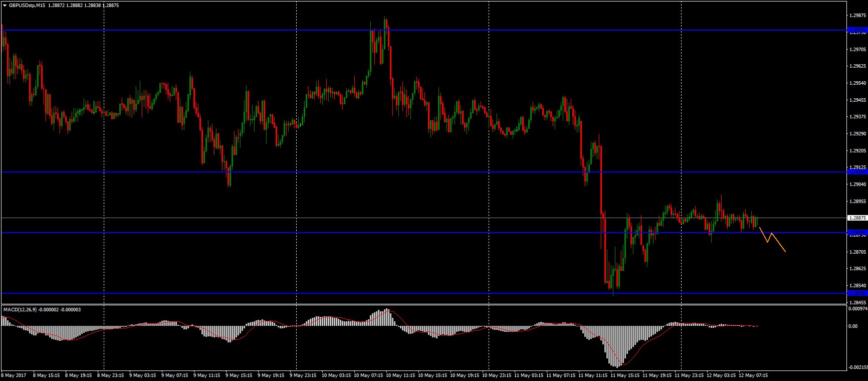Image resolution: width=868 pixels, height=381 pixels.
Task: Click the 1.28705 price scale label
Action: pyautogui.click(x=857, y=252)
